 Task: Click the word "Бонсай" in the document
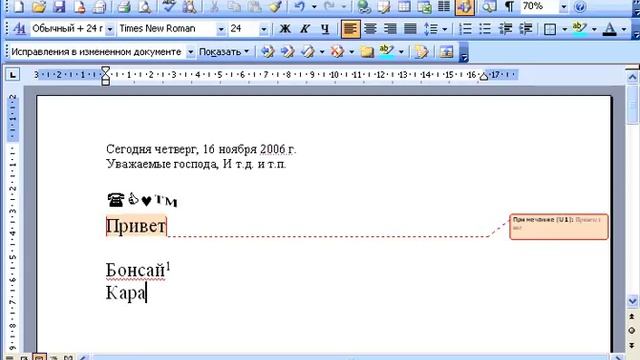[136, 270]
